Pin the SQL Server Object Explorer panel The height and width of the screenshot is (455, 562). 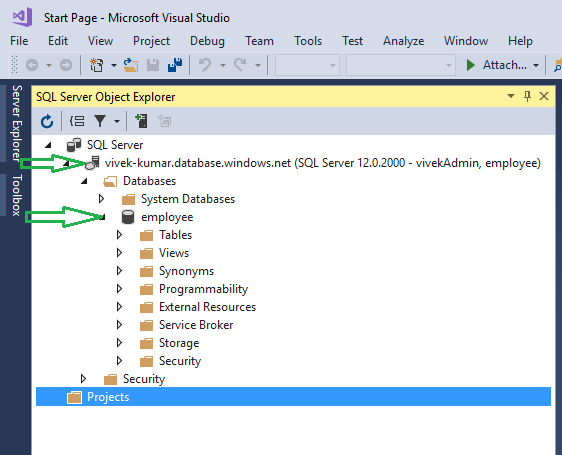pos(527,96)
